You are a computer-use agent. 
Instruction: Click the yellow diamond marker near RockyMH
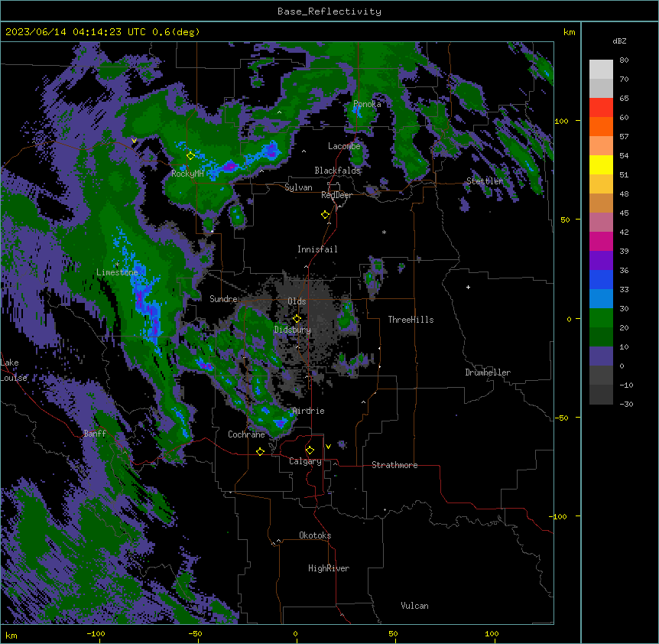pos(190,155)
